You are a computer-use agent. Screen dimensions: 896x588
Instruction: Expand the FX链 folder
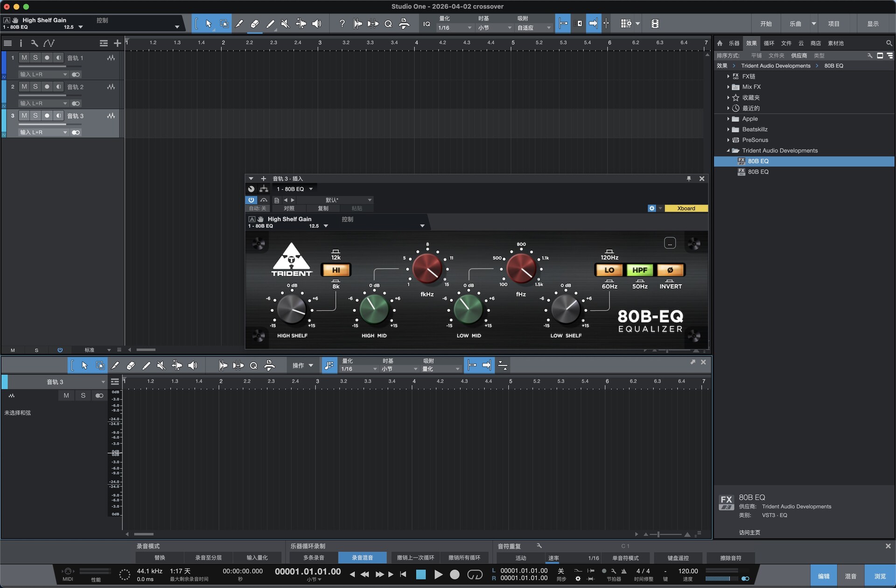(728, 77)
